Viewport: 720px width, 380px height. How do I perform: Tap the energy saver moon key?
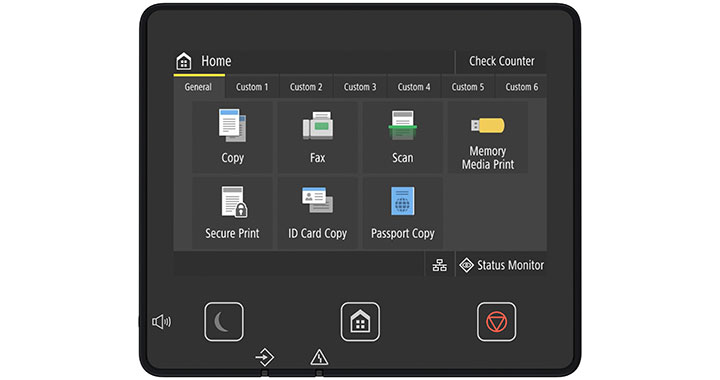coord(224,322)
